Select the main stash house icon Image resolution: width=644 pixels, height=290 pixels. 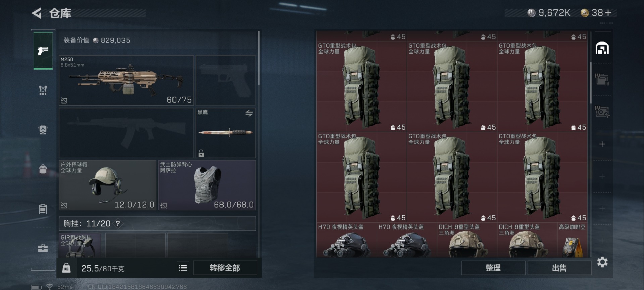pos(602,48)
